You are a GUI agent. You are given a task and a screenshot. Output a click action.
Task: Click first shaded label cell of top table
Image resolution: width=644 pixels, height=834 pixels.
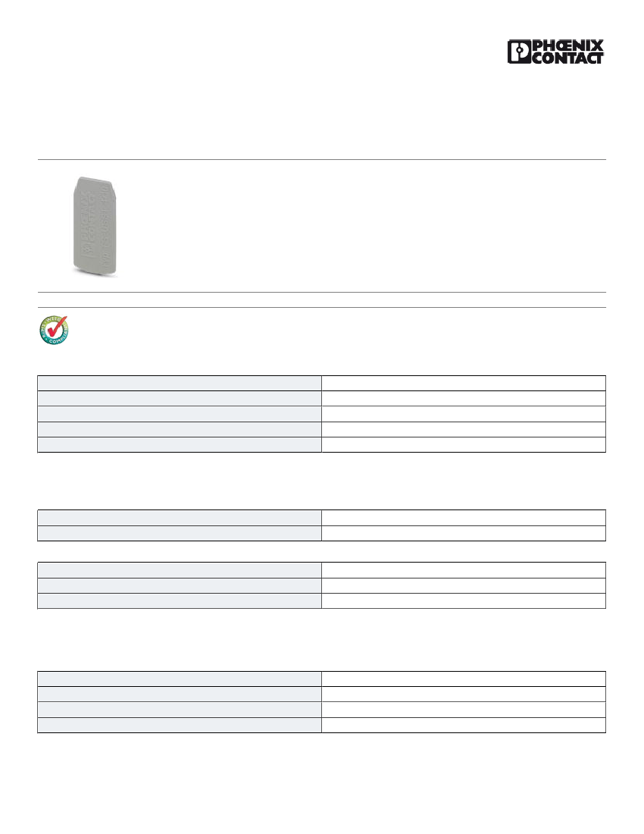tap(180, 383)
